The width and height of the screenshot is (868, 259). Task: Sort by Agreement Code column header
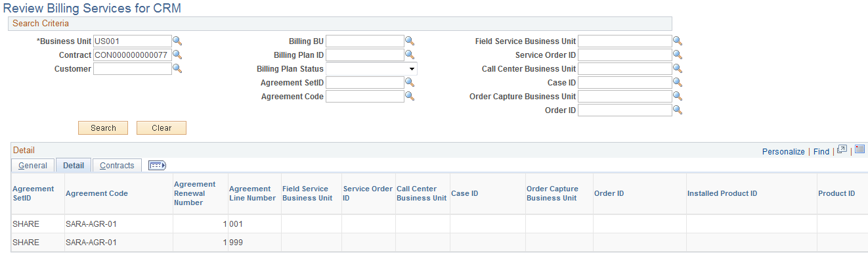pyautogui.click(x=97, y=193)
